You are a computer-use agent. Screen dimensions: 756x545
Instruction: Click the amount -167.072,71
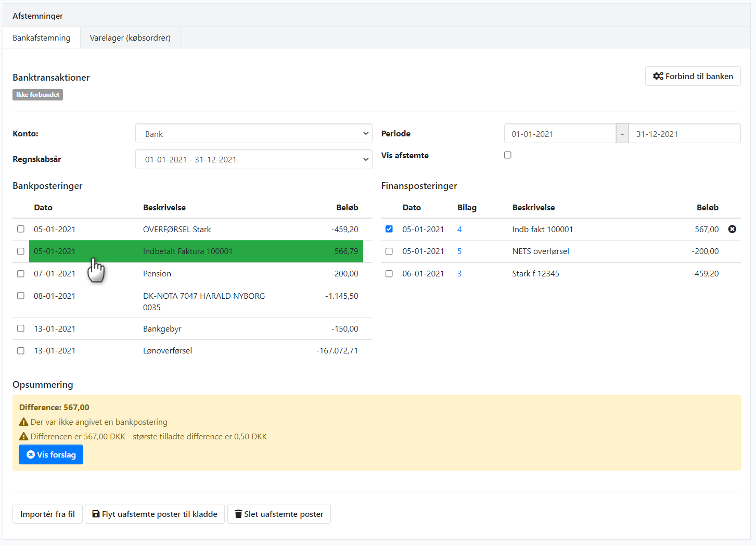[337, 351]
